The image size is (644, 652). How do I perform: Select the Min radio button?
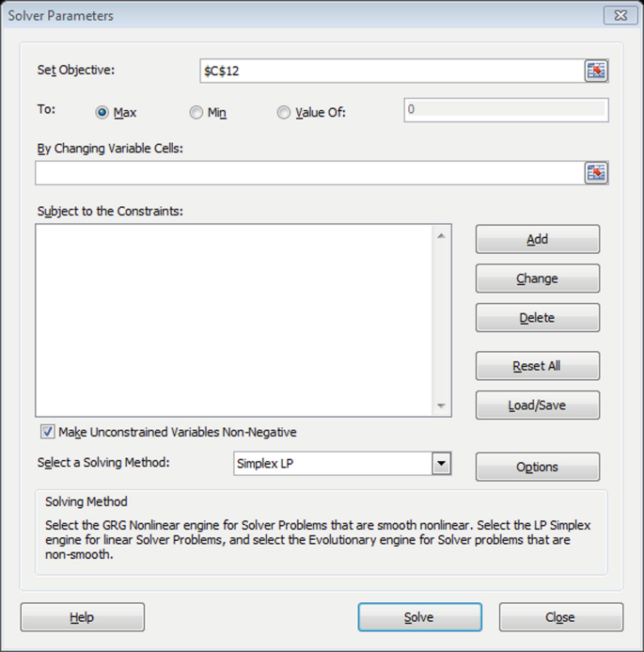(x=196, y=112)
